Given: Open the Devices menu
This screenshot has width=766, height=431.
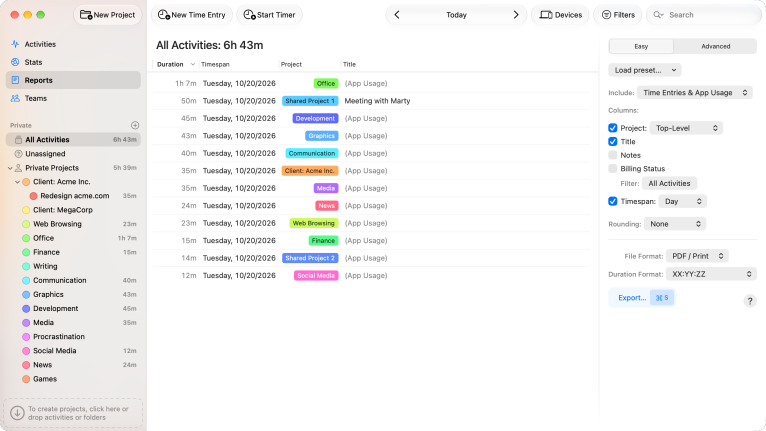Looking at the screenshot, I should [560, 15].
